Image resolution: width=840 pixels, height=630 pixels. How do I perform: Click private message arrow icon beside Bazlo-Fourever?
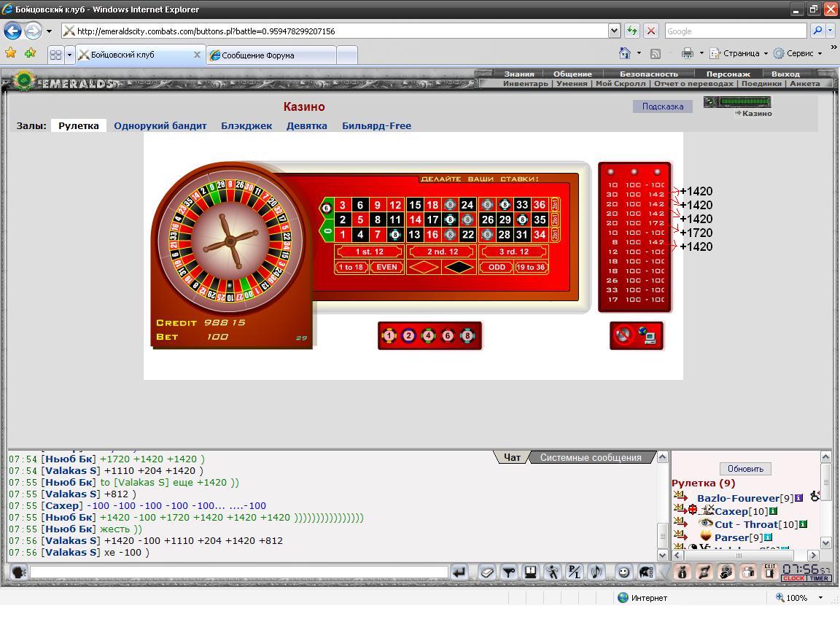(680, 496)
